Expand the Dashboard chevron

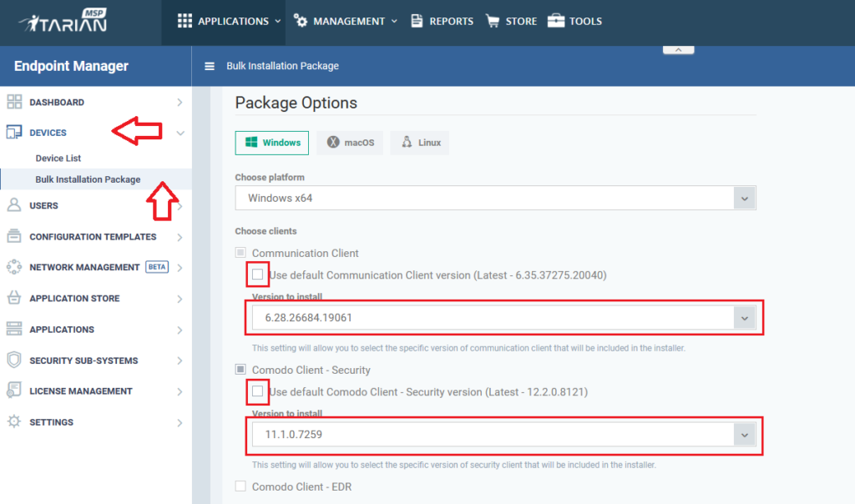click(x=180, y=103)
